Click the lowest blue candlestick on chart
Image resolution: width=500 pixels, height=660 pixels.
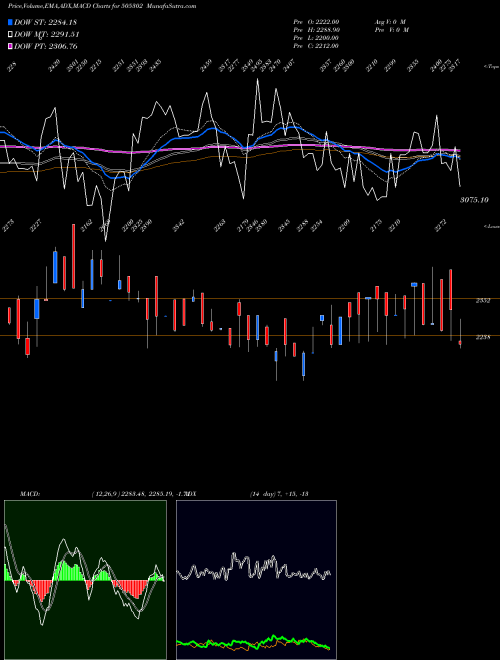tap(303, 365)
